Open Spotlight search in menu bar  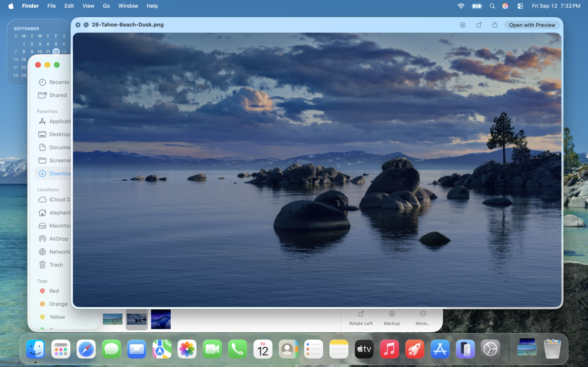[492, 6]
